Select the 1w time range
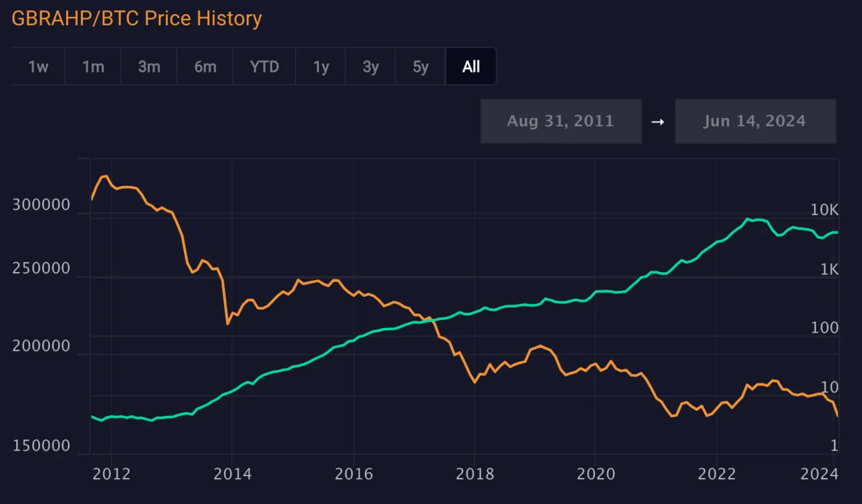 click(x=38, y=67)
